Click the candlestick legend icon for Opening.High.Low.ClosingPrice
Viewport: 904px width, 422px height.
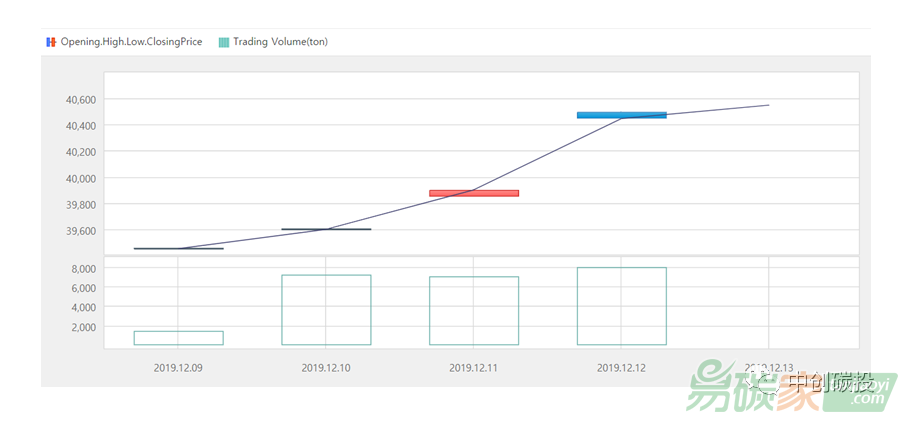tap(51, 42)
